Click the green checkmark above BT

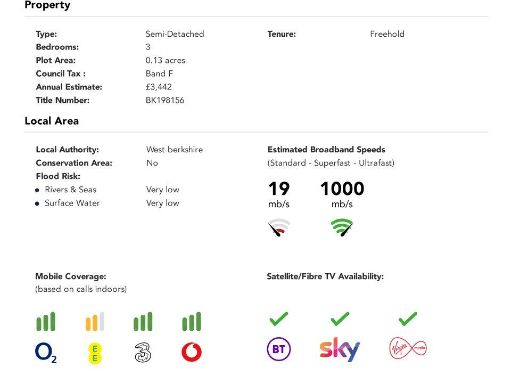(279, 319)
